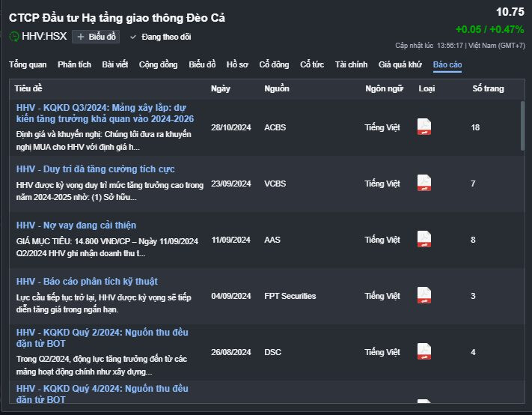Open PDF of ACBS report dated 28/10/2024

424,127
